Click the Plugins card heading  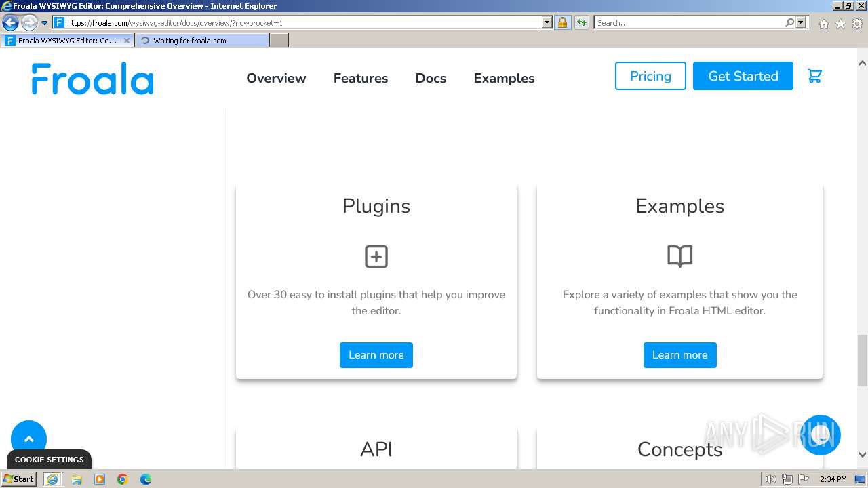tap(376, 206)
